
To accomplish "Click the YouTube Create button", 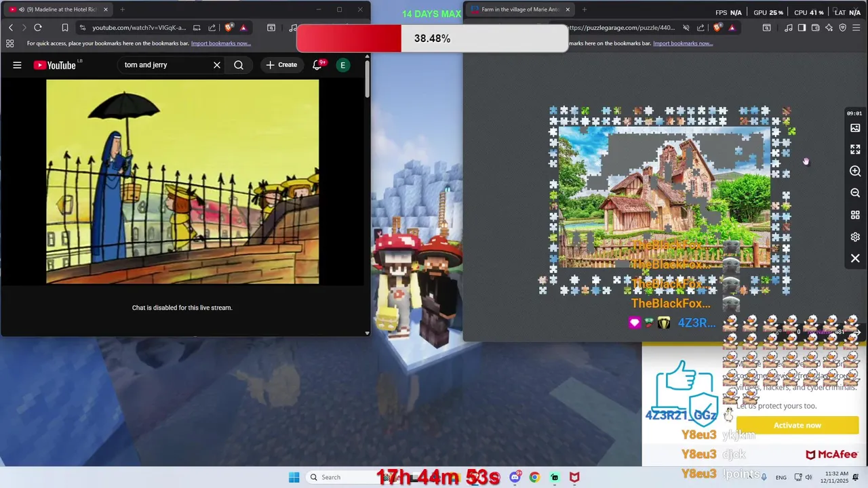I will pos(281,65).
